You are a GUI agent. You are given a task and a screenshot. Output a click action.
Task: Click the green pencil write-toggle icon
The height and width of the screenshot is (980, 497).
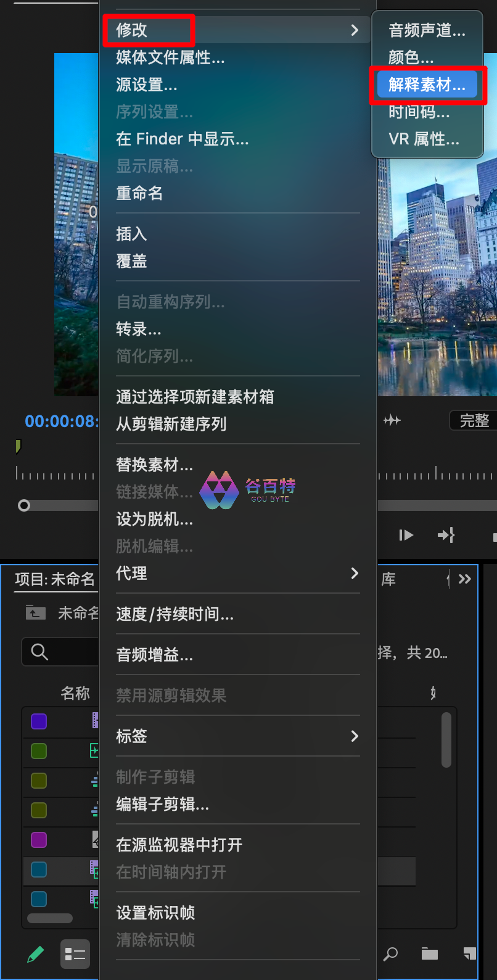point(35,954)
